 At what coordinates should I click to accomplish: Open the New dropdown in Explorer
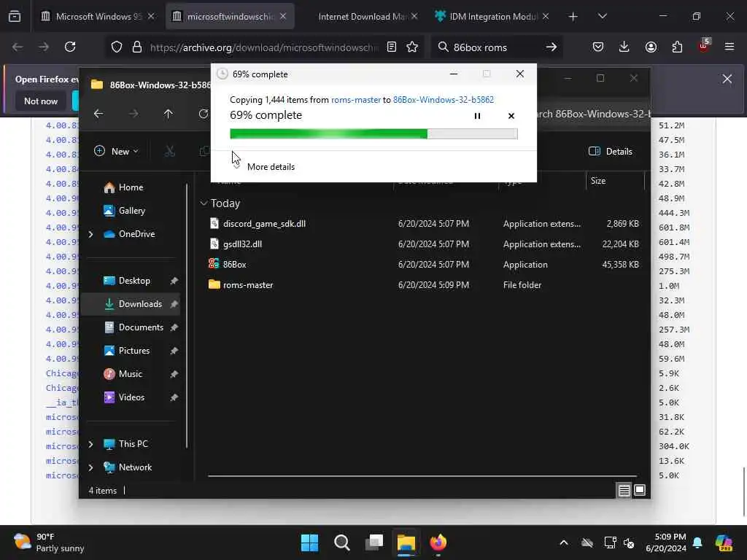(116, 152)
